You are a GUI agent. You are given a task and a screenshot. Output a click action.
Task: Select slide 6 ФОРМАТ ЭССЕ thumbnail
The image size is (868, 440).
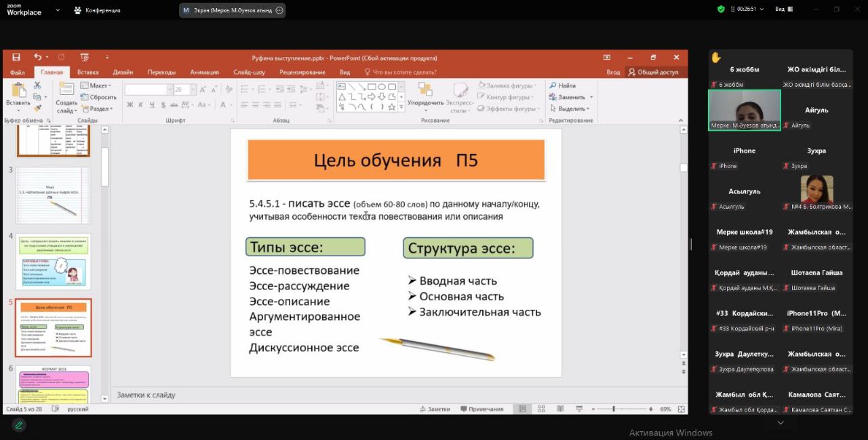pos(53,384)
